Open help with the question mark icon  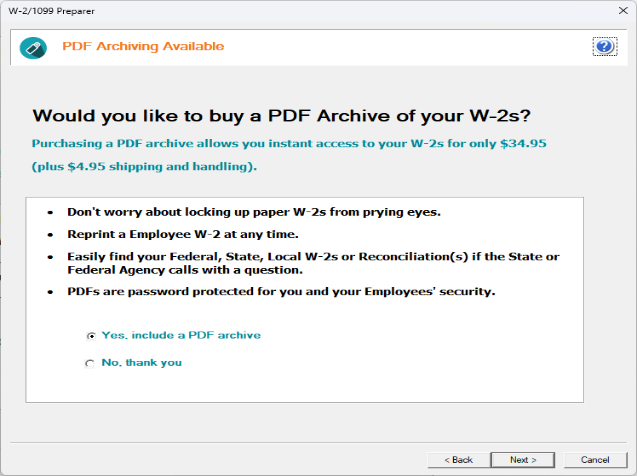(x=604, y=47)
